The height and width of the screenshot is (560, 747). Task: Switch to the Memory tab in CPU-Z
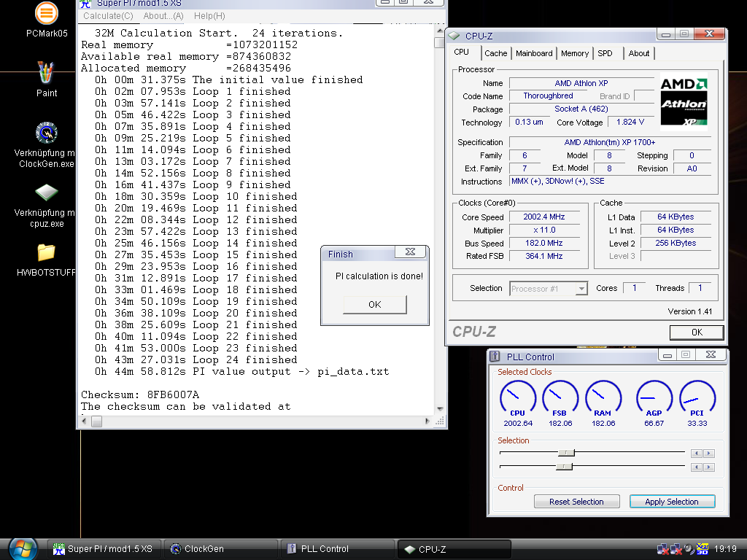point(575,53)
